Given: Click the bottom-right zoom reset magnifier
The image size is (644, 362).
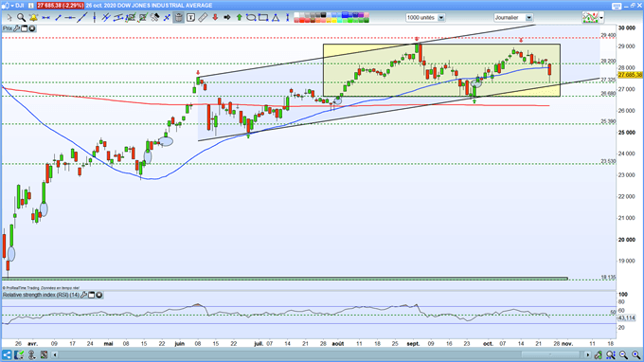Looking at the screenshot, I should click(611, 355).
